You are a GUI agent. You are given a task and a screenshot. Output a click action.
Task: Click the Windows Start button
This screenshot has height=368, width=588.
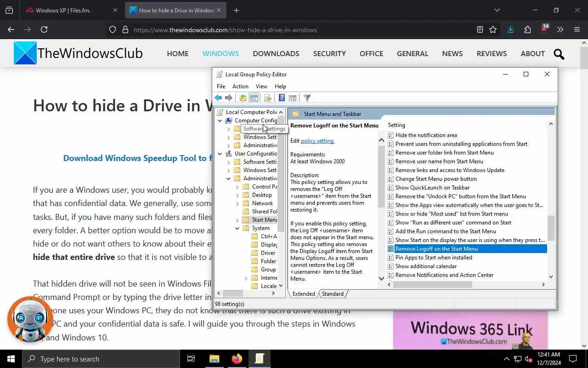click(11, 359)
